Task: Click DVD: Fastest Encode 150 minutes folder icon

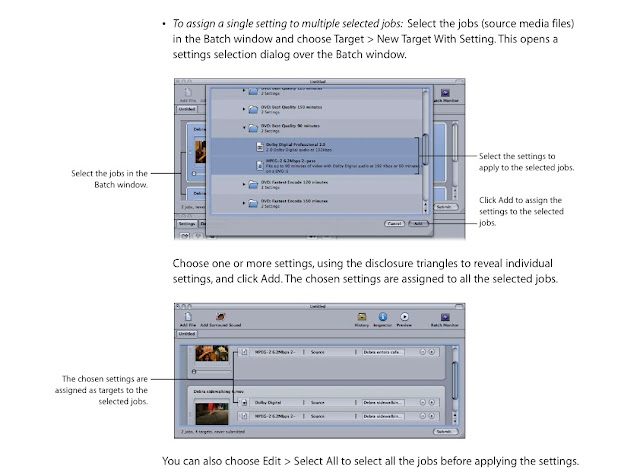Action: [253, 203]
